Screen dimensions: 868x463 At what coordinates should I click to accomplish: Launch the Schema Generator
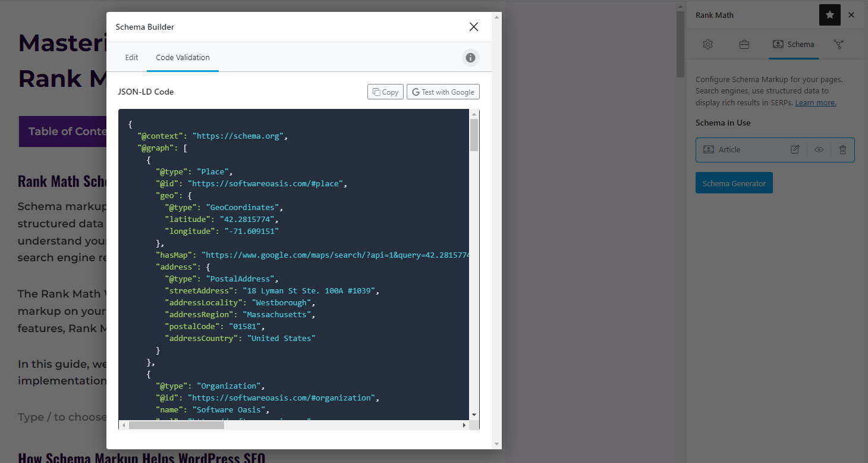click(734, 183)
